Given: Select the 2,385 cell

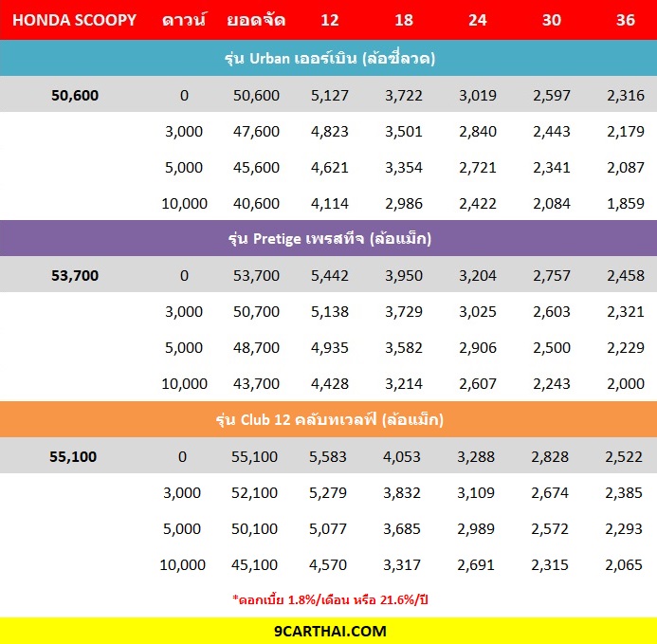Looking at the screenshot, I should point(624,492).
